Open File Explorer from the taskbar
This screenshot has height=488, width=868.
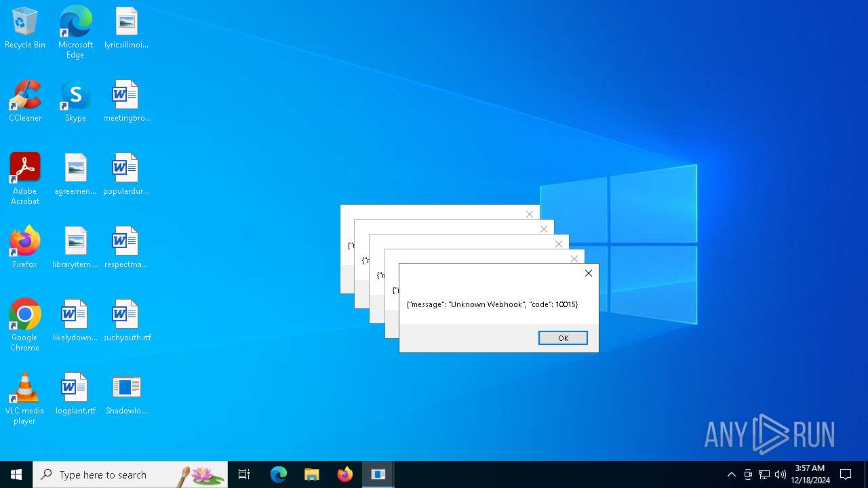click(x=312, y=474)
